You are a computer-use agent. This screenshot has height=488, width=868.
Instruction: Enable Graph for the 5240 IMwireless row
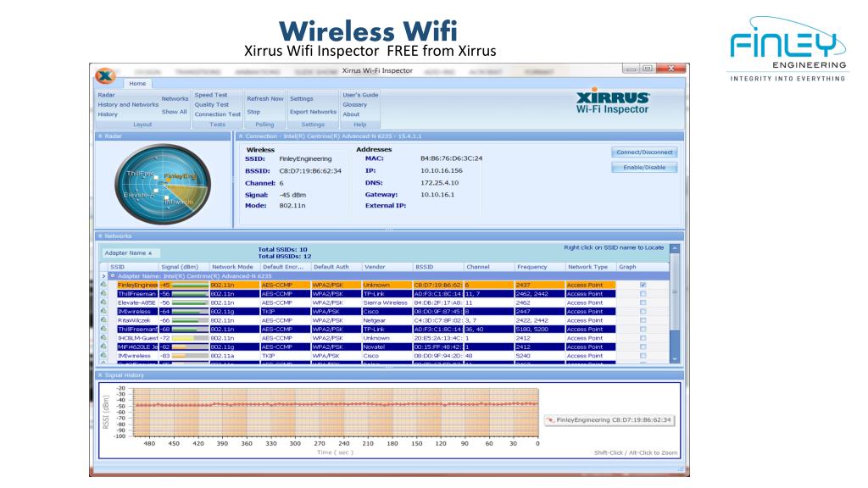pyautogui.click(x=643, y=356)
